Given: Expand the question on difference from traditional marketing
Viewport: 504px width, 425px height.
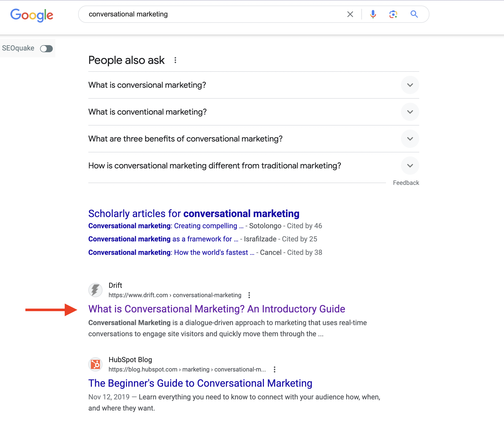Looking at the screenshot, I should click(x=254, y=166).
